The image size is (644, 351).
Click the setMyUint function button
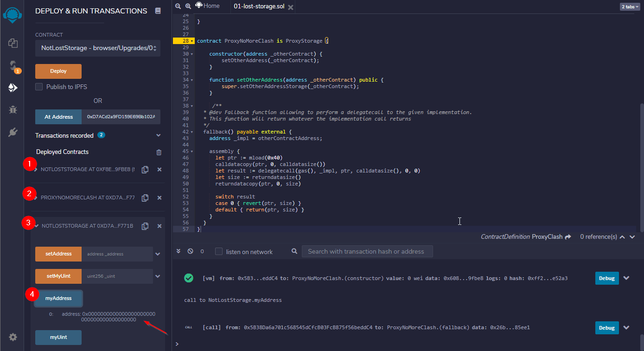pyautogui.click(x=58, y=276)
